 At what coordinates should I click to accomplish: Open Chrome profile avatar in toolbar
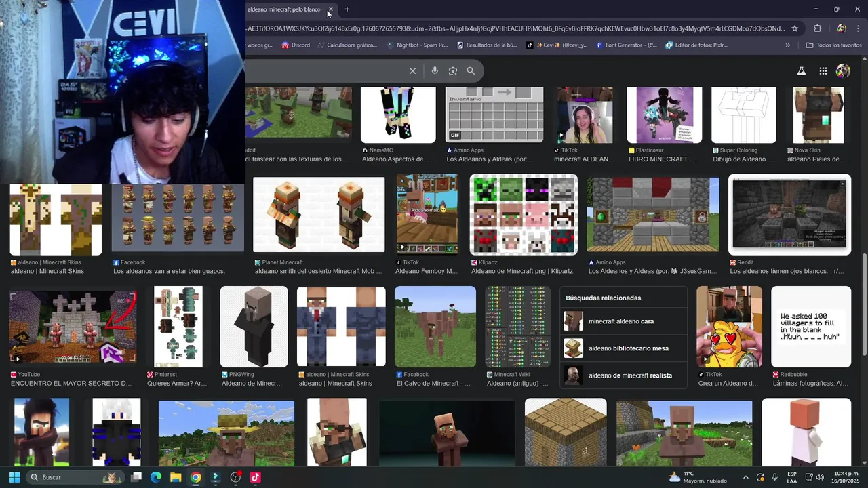pos(842,28)
